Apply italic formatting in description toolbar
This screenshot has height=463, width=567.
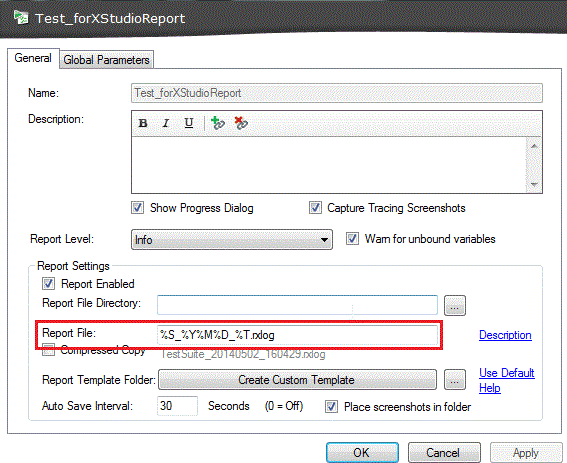pos(166,123)
